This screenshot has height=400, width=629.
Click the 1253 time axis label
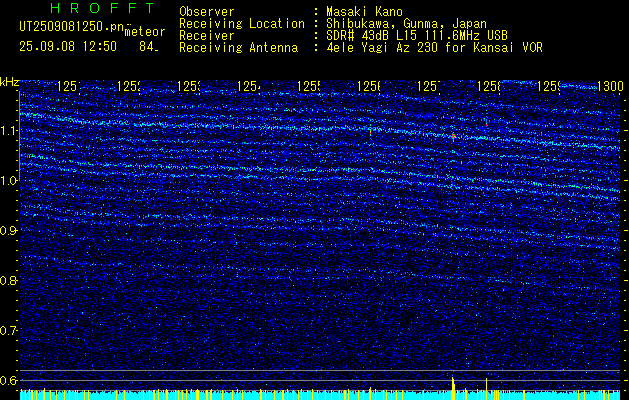tap(189, 86)
